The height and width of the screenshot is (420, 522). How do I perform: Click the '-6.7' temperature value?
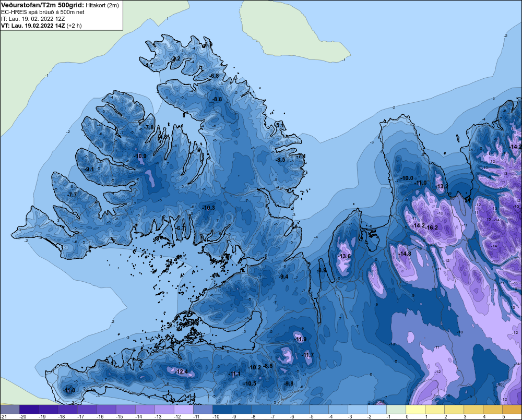(180, 229)
